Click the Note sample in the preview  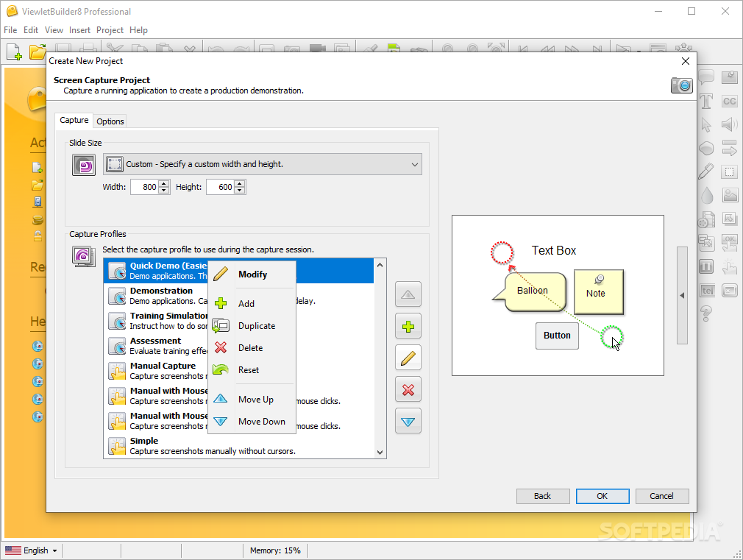[599, 292]
